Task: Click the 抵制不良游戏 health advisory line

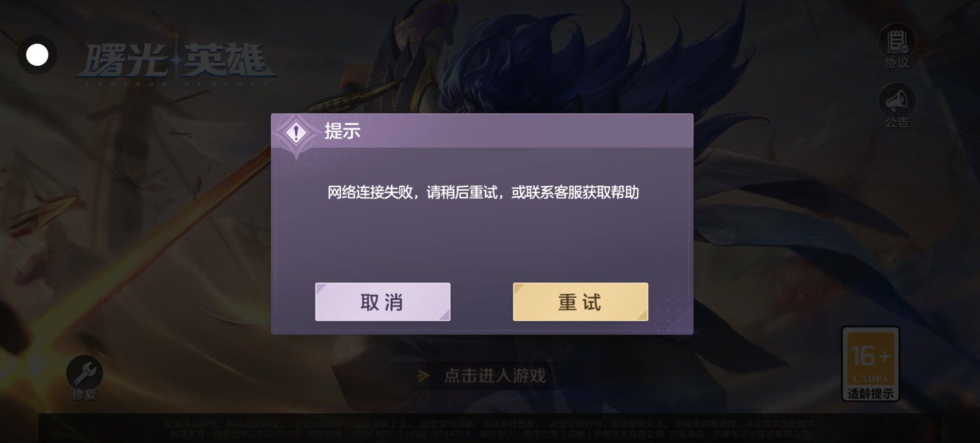Action: click(490, 424)
